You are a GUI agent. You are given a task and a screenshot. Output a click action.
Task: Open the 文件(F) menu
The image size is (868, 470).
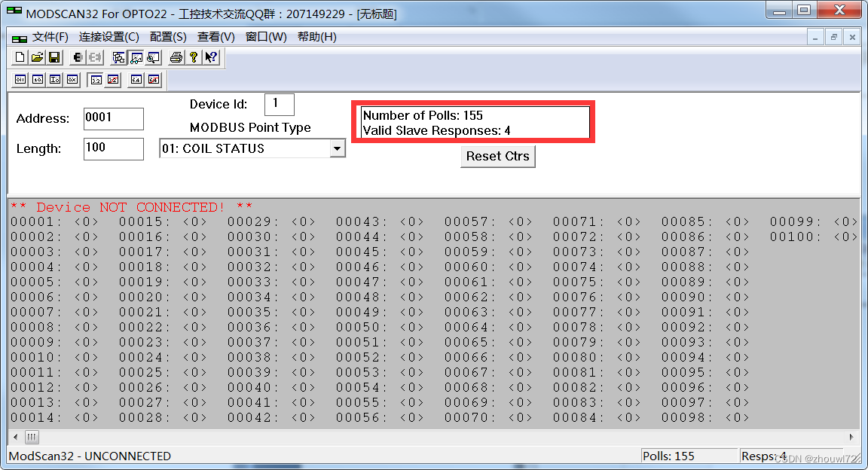[x=50, y=37]
